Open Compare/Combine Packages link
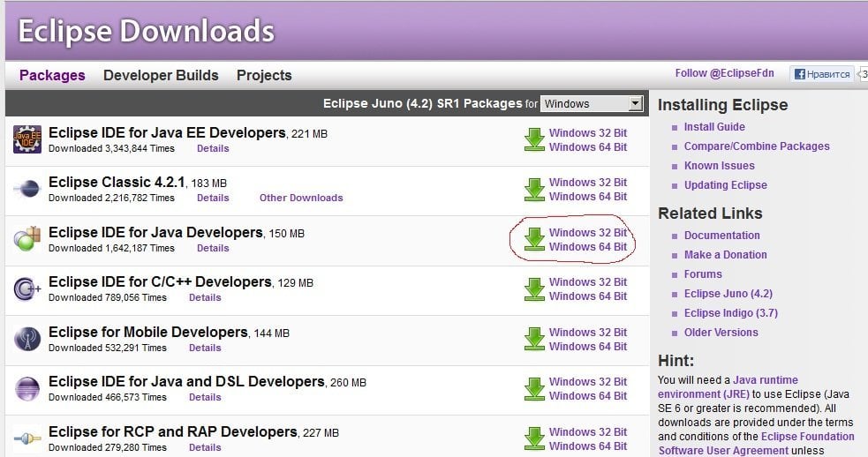This screenshot has height=457, width=868. tap(757, 146)
